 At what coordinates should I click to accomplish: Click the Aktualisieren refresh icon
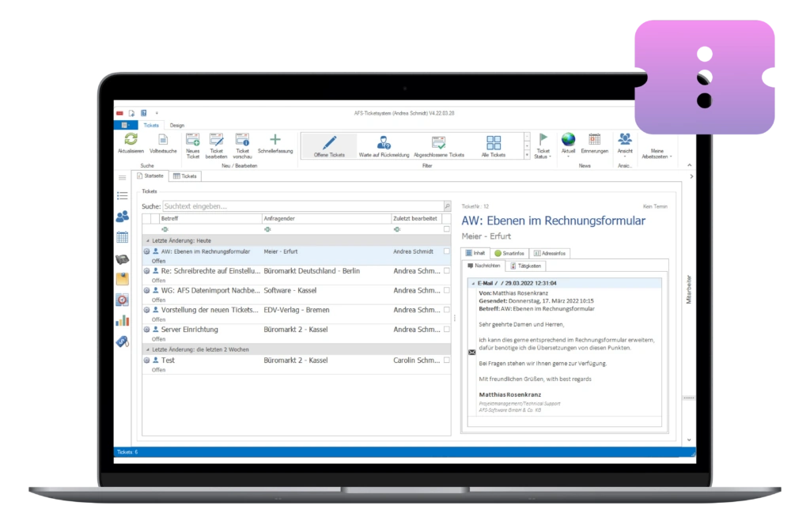[x=131, y=139]
